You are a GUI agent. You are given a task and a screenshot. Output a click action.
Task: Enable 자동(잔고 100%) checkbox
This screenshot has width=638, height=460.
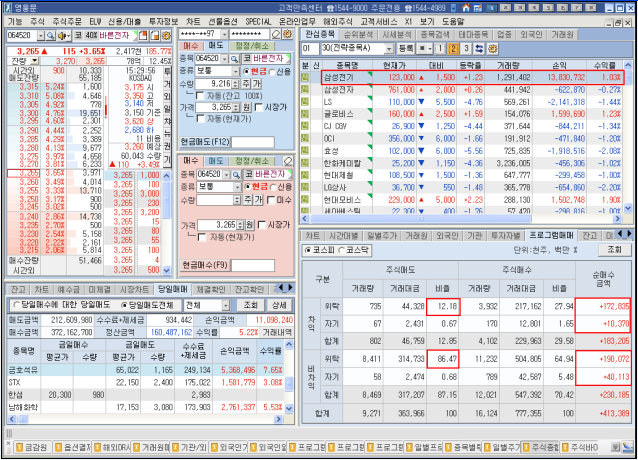click(200, 96)
